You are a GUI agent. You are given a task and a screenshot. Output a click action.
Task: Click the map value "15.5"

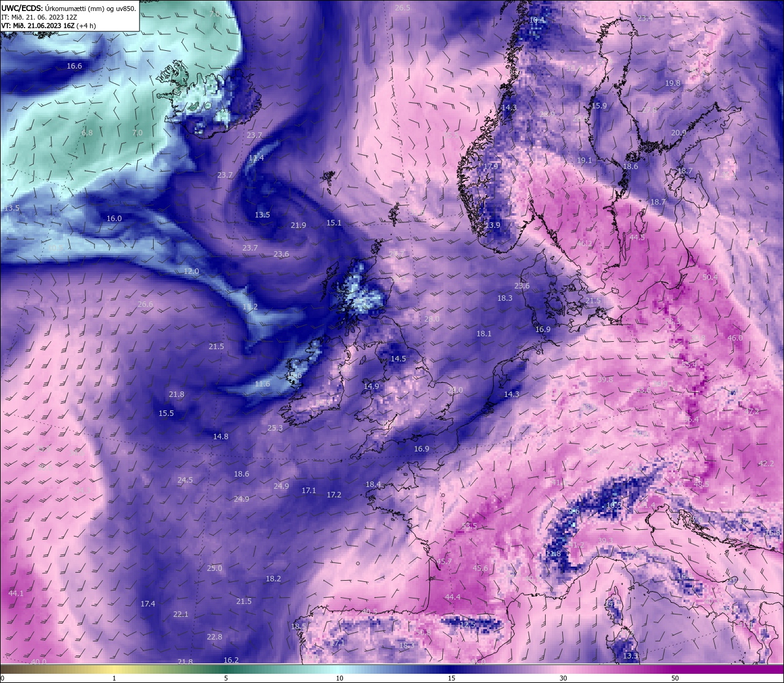[166, 413]
